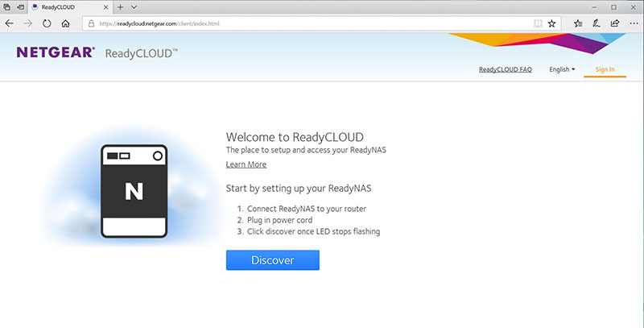The image size is (644, 328).
Task: Click the Share page icon
Action: coord(615,23)
